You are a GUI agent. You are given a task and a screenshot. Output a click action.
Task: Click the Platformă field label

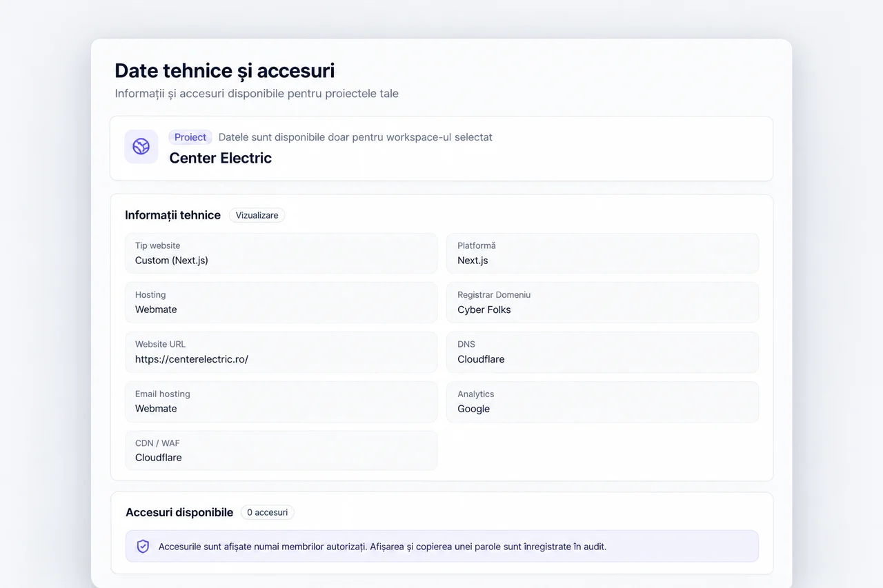tap(477, 245)
